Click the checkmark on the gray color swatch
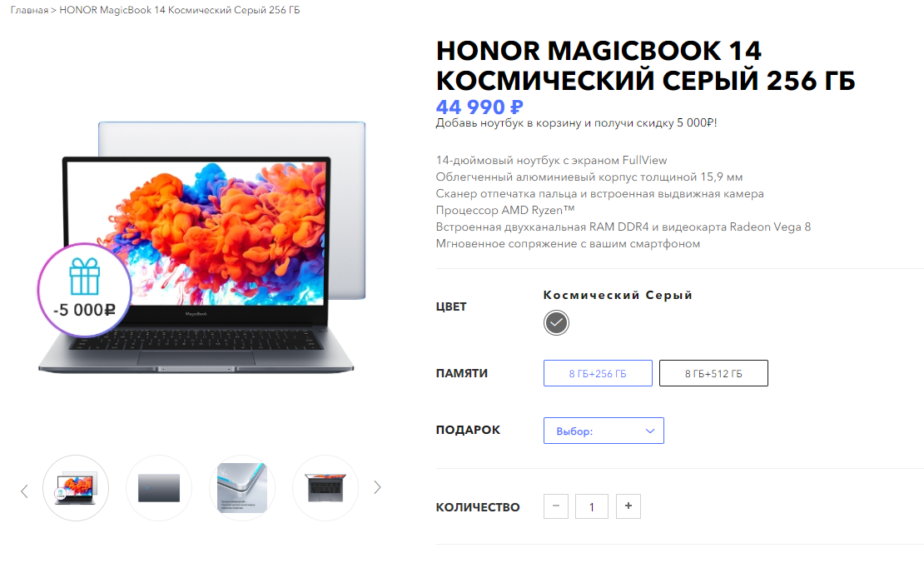Screen dimensions: 924x563 (x=556, y=322)
